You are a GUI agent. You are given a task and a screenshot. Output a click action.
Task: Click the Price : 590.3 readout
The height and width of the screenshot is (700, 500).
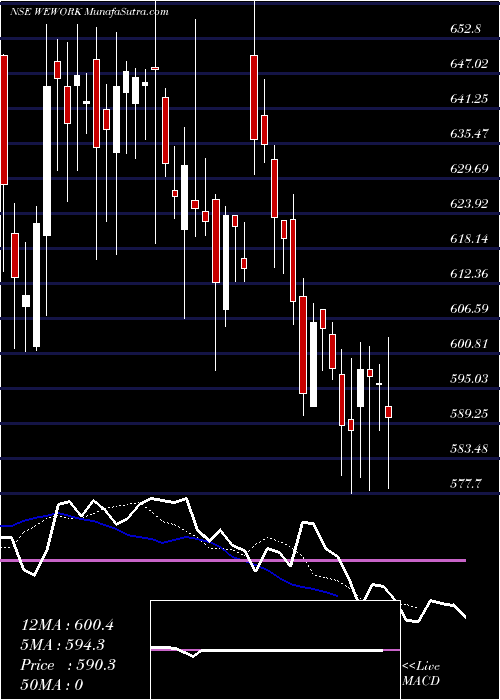tap(68, 665)
